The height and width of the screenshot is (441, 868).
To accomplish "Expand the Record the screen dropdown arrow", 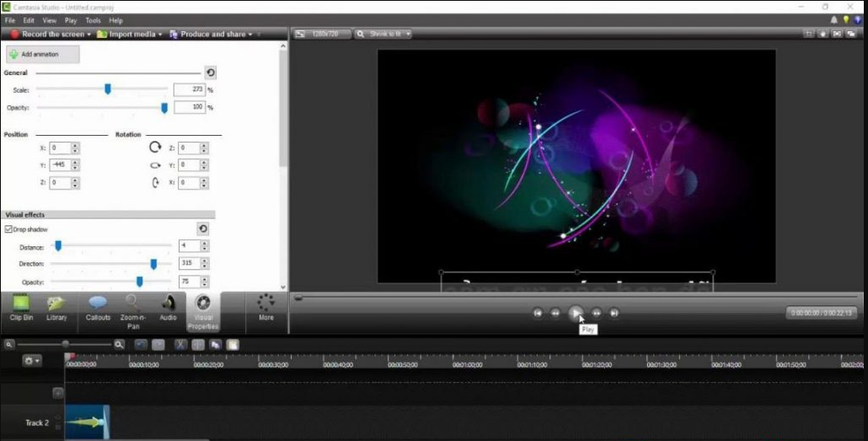I will pyautogui.click(x=88, y=35).
